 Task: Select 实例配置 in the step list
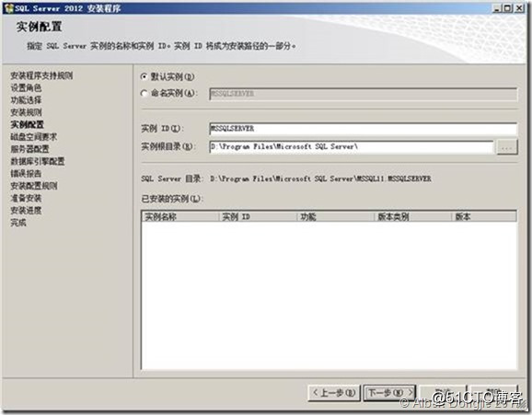click(27, 124)
